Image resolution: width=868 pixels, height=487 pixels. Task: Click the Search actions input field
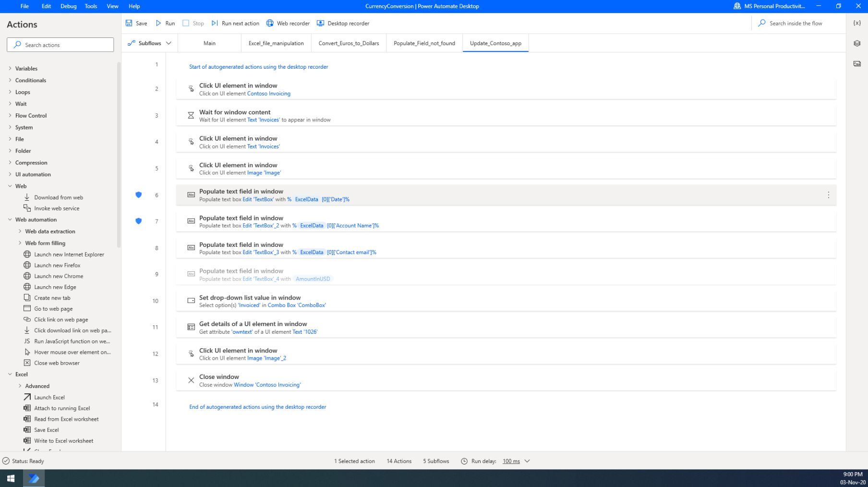(60, 45)
